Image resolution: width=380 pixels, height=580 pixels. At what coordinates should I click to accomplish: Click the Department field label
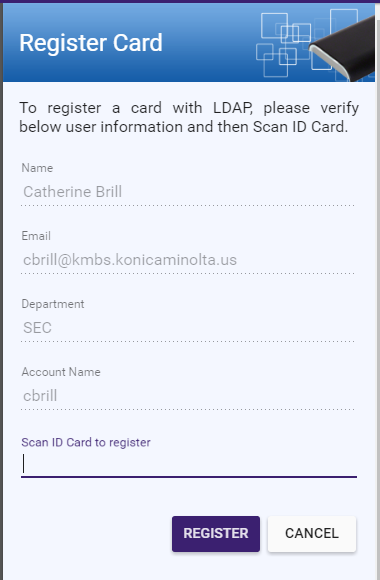(53, 304)
